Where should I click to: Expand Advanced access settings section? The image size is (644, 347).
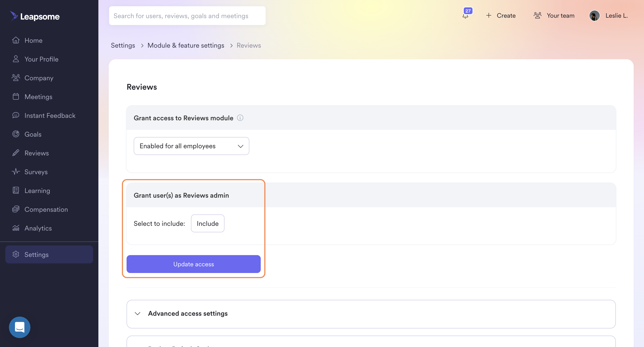tap(371, 314)
